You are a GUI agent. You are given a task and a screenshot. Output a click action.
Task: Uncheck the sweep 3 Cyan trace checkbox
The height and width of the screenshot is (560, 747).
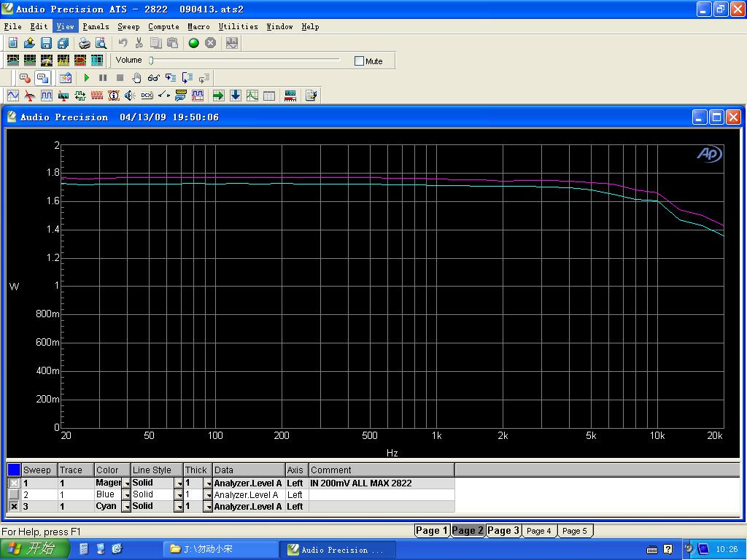tap(14, 507)
